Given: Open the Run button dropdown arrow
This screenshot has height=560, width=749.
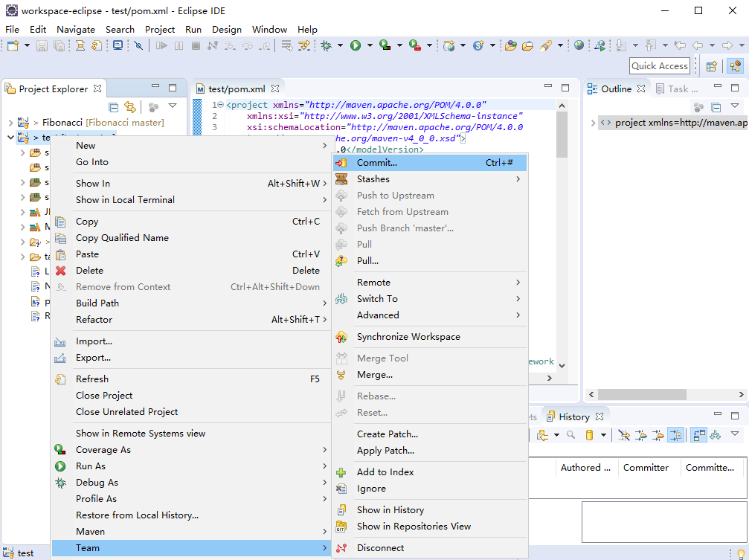Looking at the screenshot, I should (x=370, y=45).
